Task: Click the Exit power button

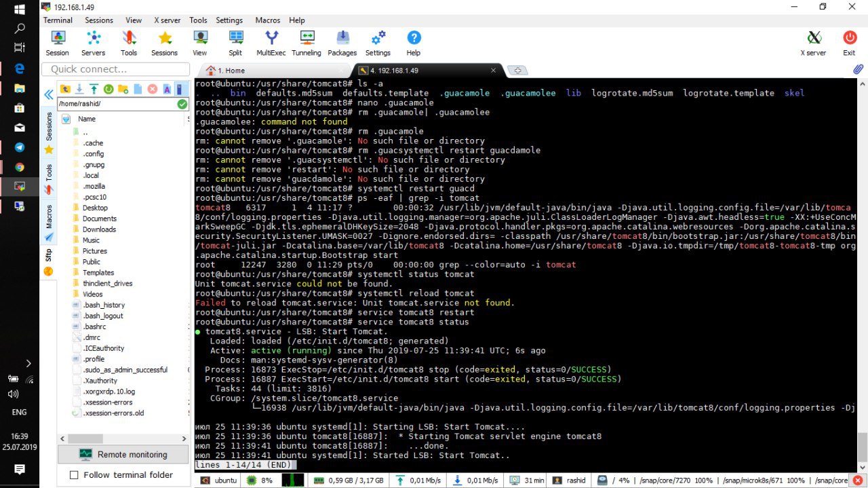Action: click(x=849, y=43)
